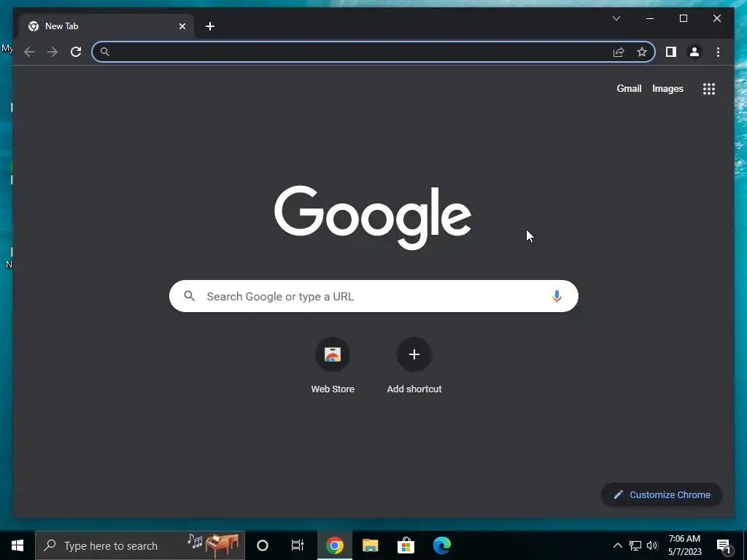Focus the Chrome address bar
This screenshot has height=560, width=747.
coord(373,52)
